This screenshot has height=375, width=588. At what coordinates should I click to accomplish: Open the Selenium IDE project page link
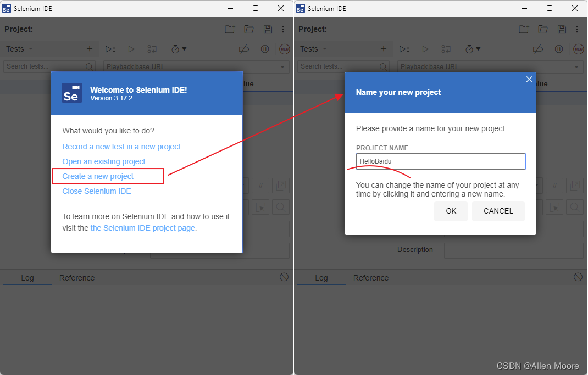[x=142, y=228]
